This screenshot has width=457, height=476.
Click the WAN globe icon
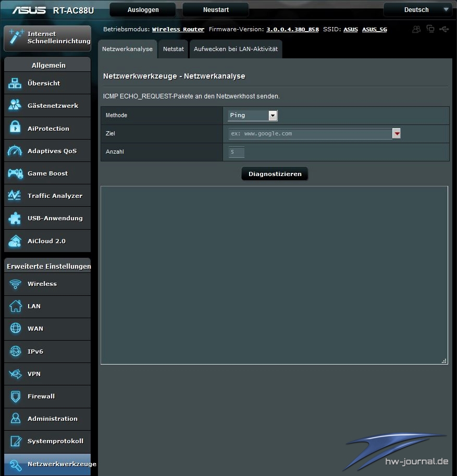(x=16, y=328)
